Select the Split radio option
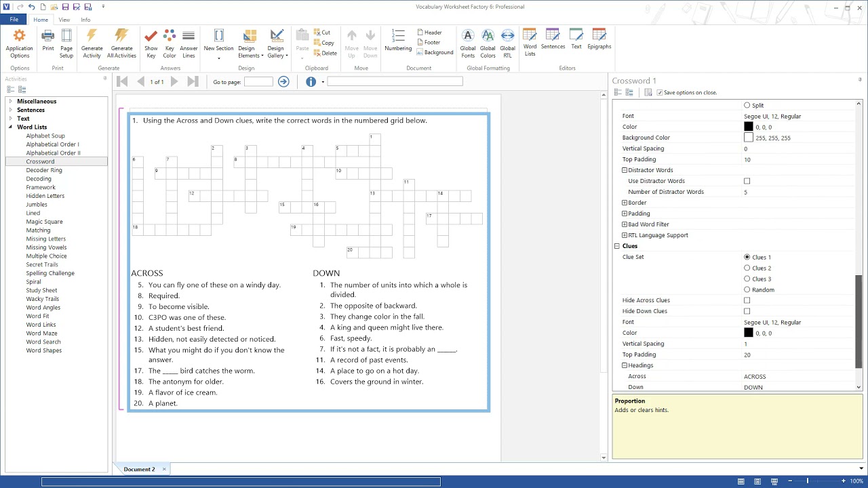The width and height of the screenshot is (868, 488). 747,105
